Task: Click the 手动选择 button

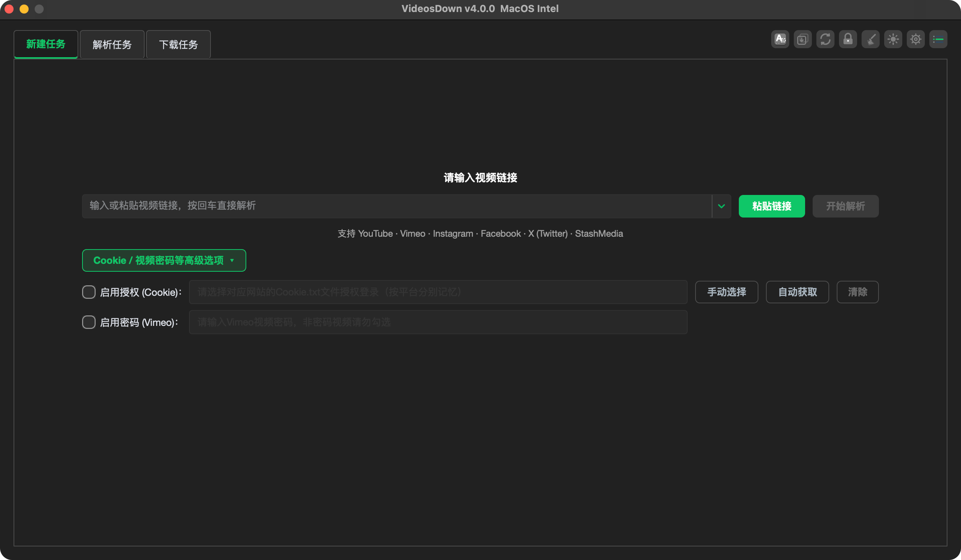Action: [x=726, y=292]
